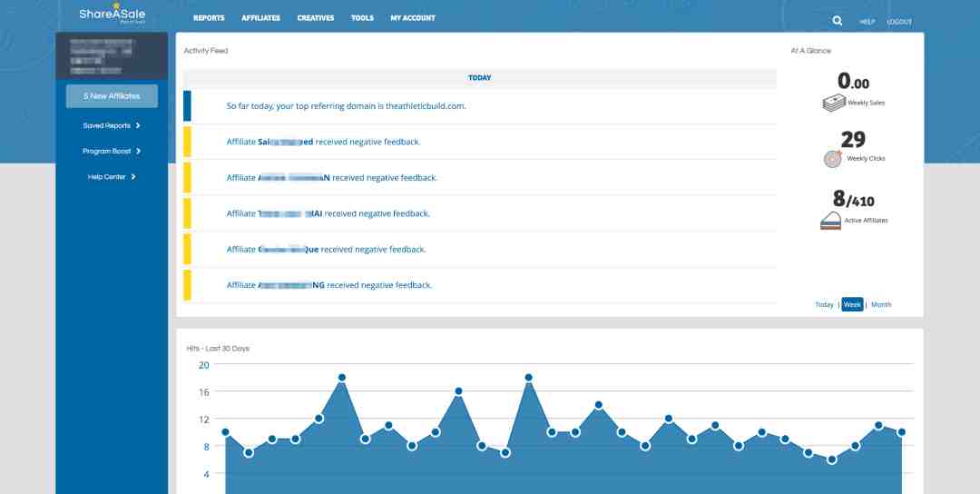
Task: Click the ShareASale logo
Action: pos(112,15)
